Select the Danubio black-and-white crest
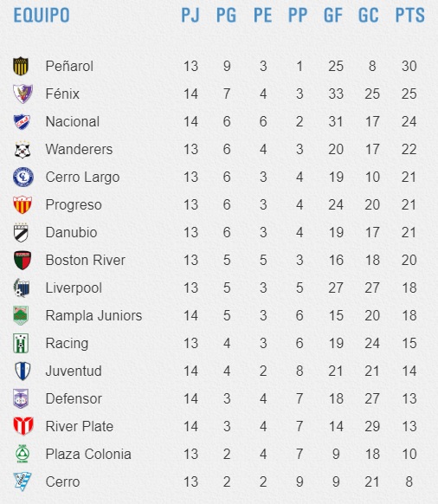This screenshot has height=504, width=438. tap(22, 232)
